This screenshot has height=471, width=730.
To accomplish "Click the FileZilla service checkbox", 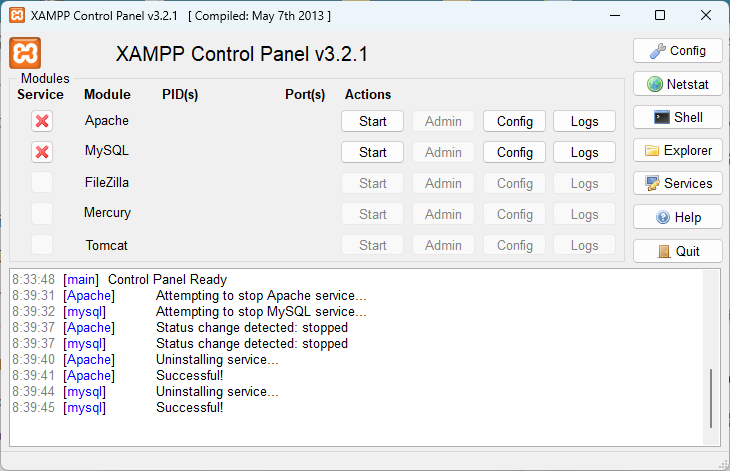I will pos(42,182).
